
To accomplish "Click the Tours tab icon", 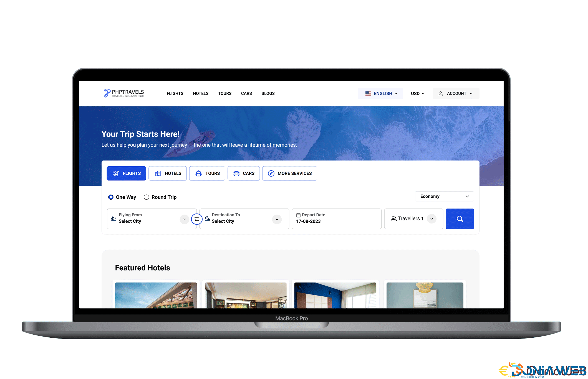I will (x=198, y=173).
